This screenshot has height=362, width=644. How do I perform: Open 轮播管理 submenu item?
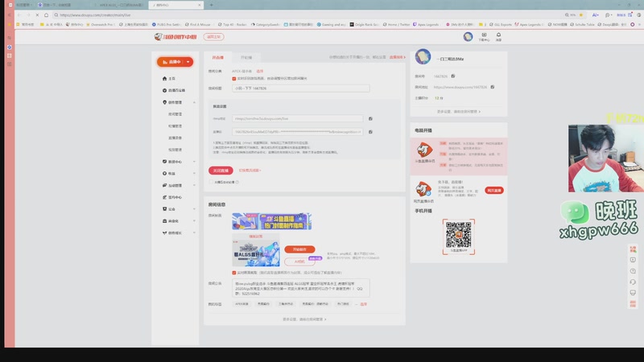click(175, 126)
